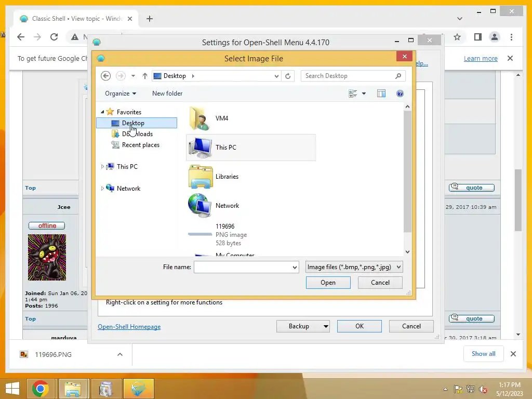The height and width of the screenshot is (399, 532).
Task: Show hidden system tray icons
Action: [x=445, y=389]
